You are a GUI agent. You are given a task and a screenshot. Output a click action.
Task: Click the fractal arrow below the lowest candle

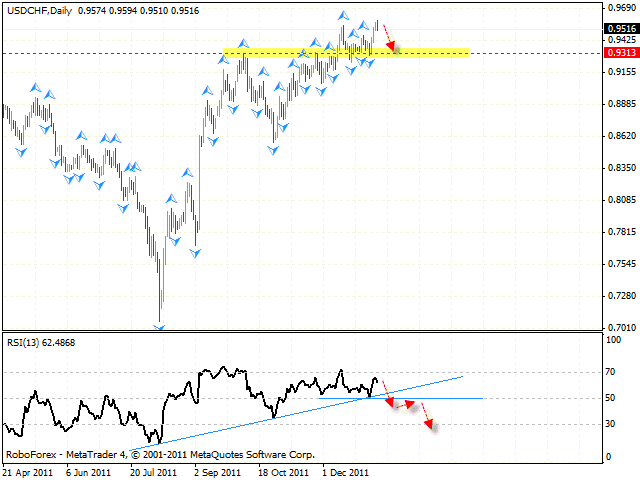(x=159, y=326)
